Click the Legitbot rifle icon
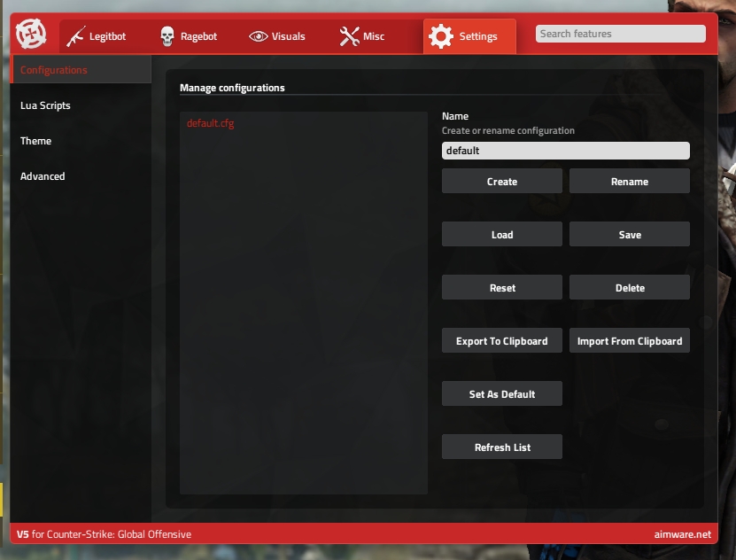 (76, 36)
